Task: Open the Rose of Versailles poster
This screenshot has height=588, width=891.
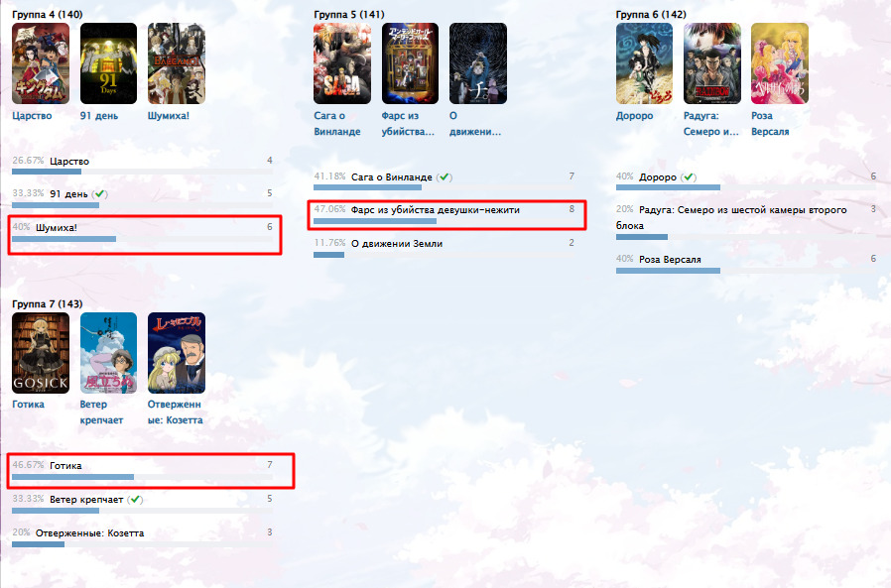Action: click(x=780, y=63)
